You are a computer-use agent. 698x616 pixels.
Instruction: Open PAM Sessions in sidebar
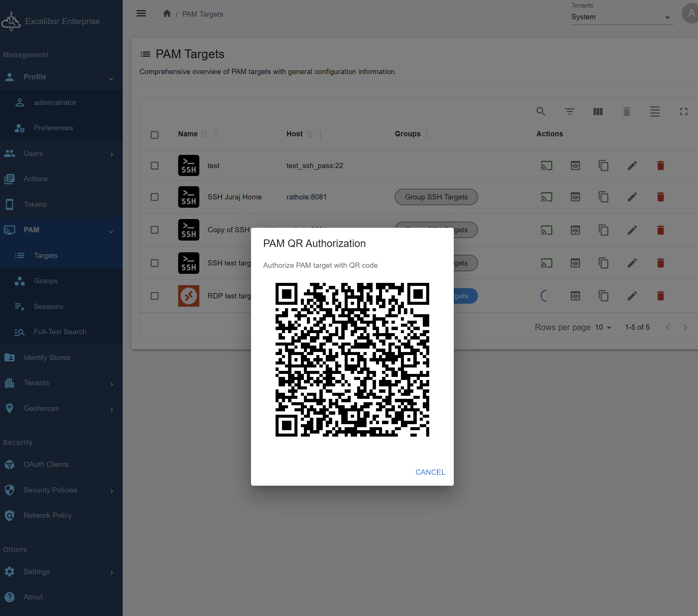coord(61,307)
